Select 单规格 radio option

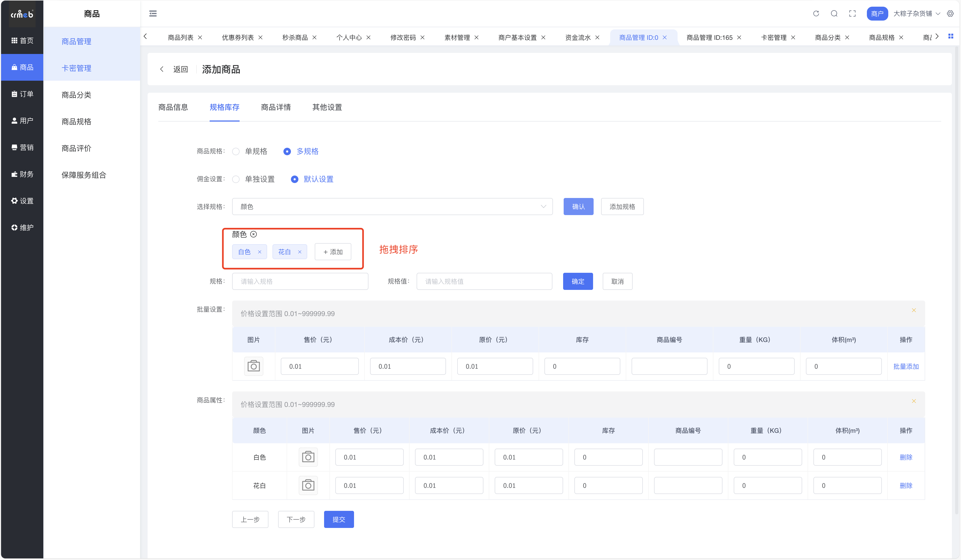click(x=236, y=151)
